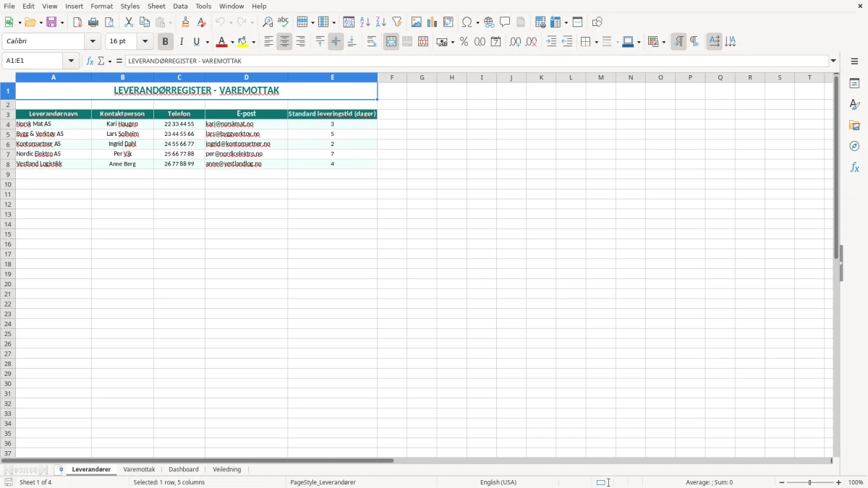Apply AutoFilter funnel icon

pyautogui.click(x=397, y=22)
